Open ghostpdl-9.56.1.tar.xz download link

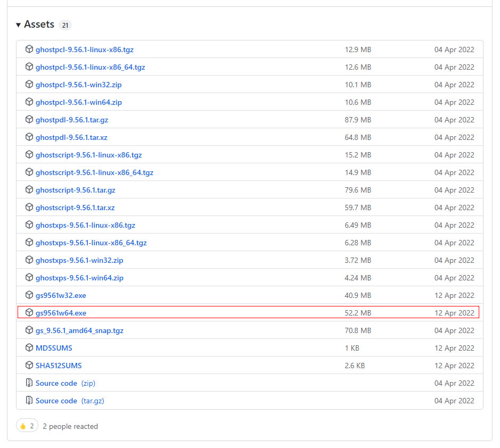tap(71, 137)
